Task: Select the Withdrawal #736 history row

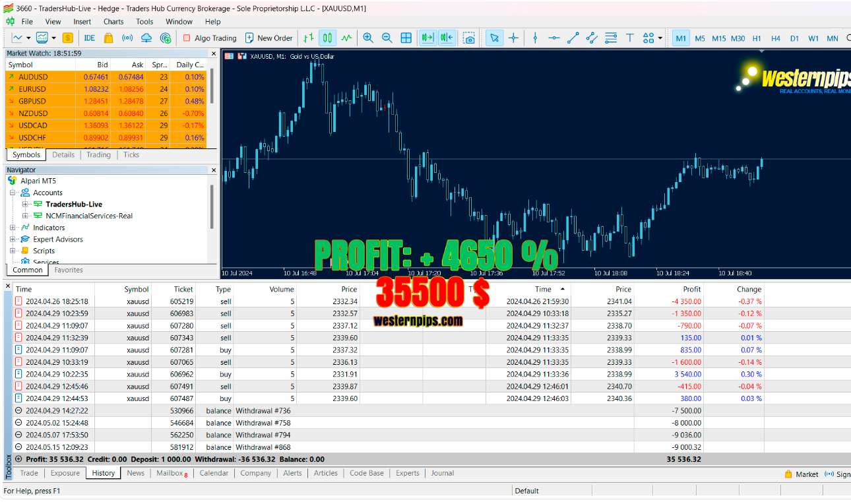Action: pos(431,410)
